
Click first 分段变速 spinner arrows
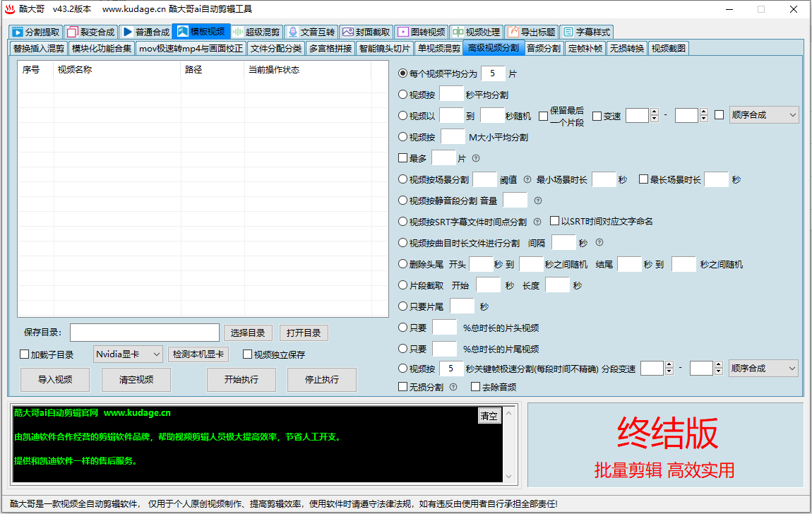[x=669, y=368]
